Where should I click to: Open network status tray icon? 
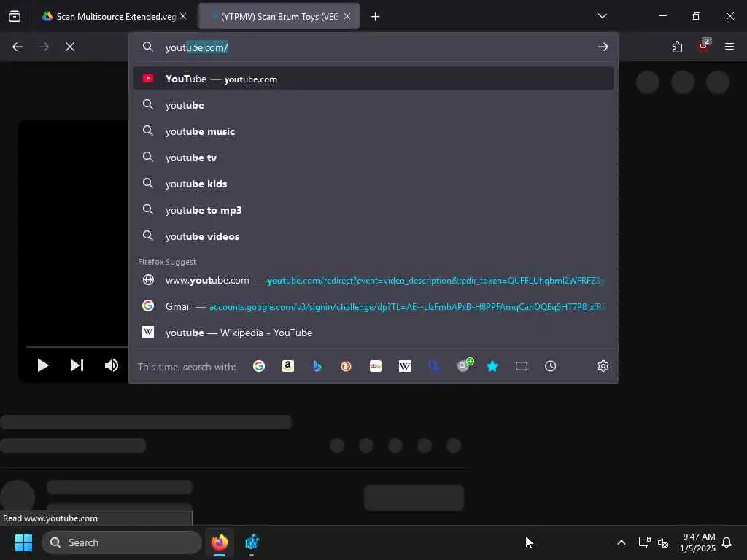pos(644,542)
